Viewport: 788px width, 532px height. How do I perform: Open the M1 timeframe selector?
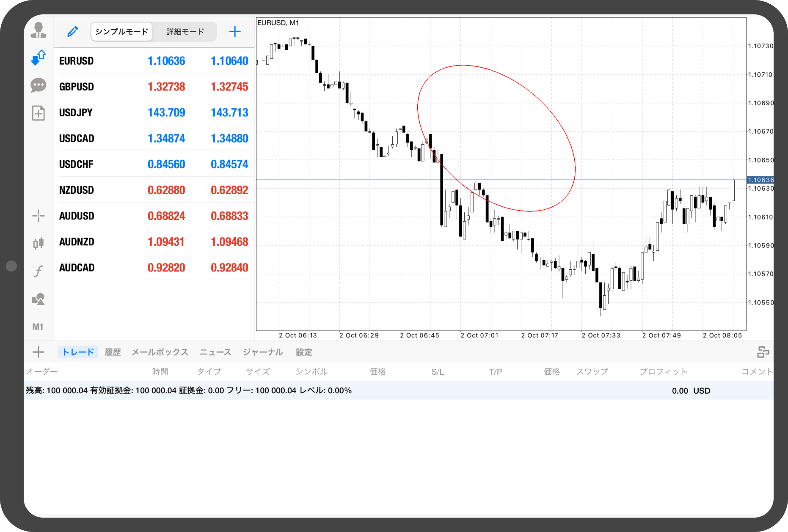38,327
